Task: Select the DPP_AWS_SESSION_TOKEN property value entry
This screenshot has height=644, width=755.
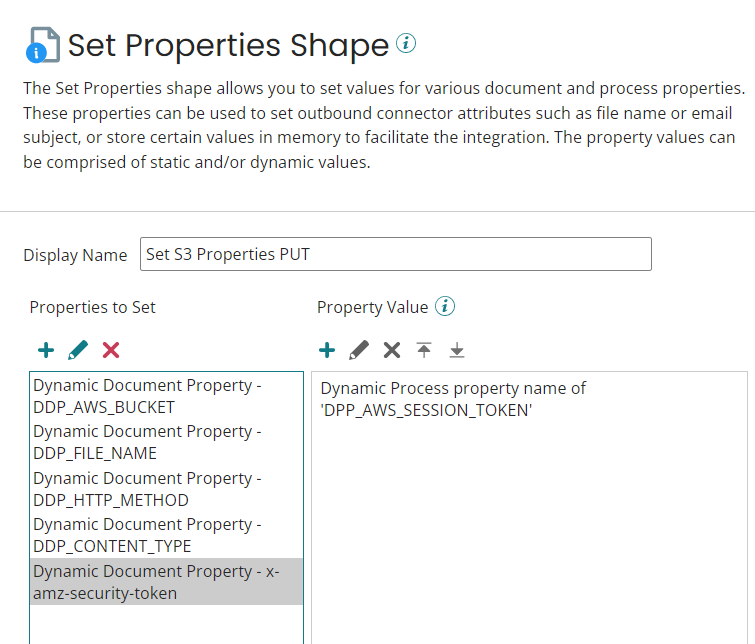Action: (x=453, y=398)
